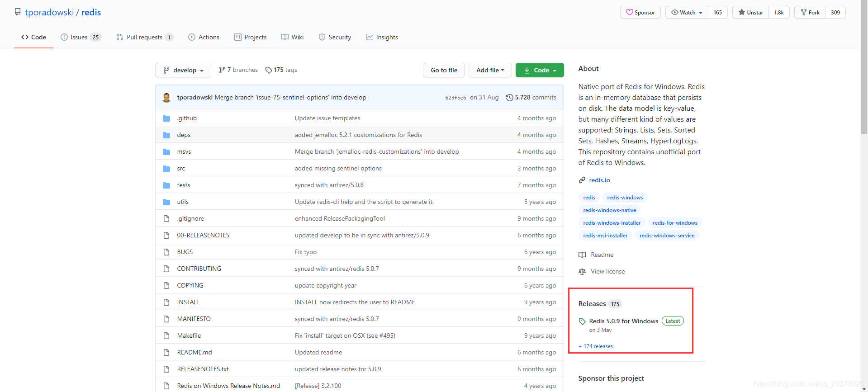Expand the Add file dropdown

(x=490, y=70)
